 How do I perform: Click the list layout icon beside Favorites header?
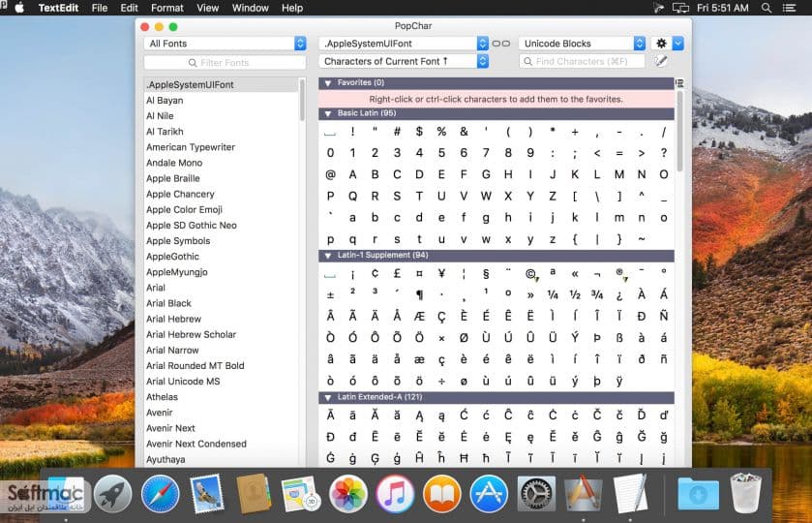[680, 83]
